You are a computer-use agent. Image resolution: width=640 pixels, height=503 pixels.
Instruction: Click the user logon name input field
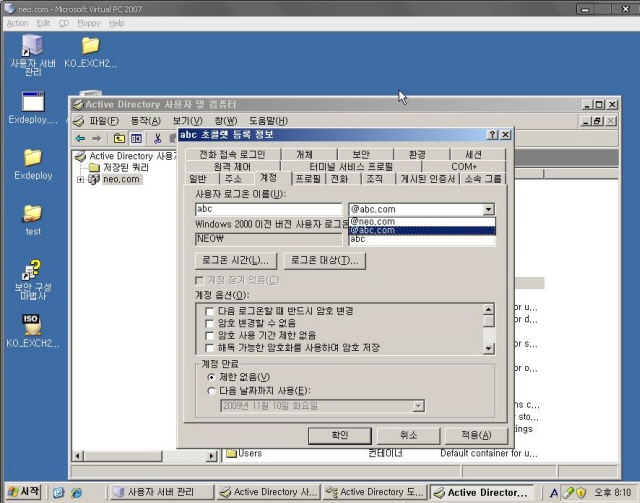tap(269, 209)
